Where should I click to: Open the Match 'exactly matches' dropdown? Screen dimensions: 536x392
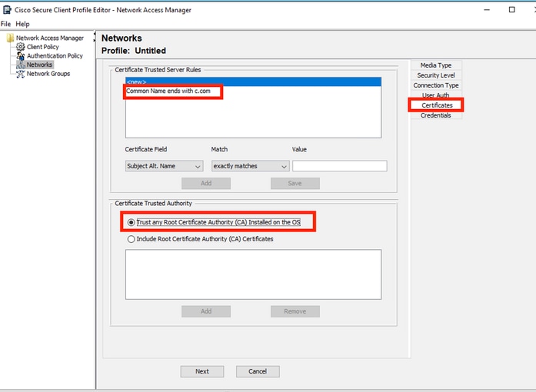tap(250, 166)
